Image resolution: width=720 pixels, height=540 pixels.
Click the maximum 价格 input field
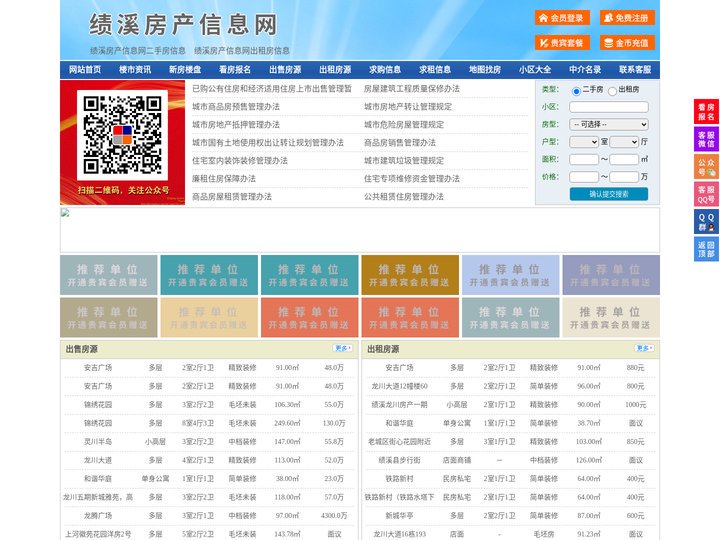[x=624, y=177]
